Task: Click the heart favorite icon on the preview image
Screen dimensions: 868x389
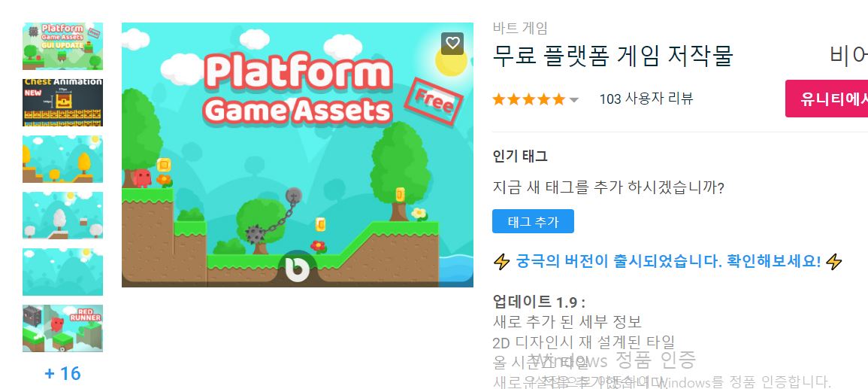Action: [x=452, y=43]
